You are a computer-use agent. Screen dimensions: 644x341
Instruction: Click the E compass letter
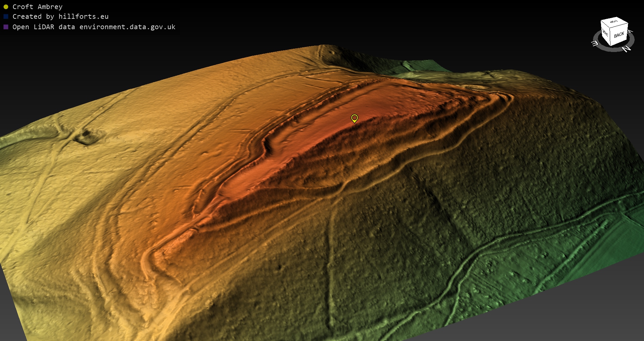point(594,43)
